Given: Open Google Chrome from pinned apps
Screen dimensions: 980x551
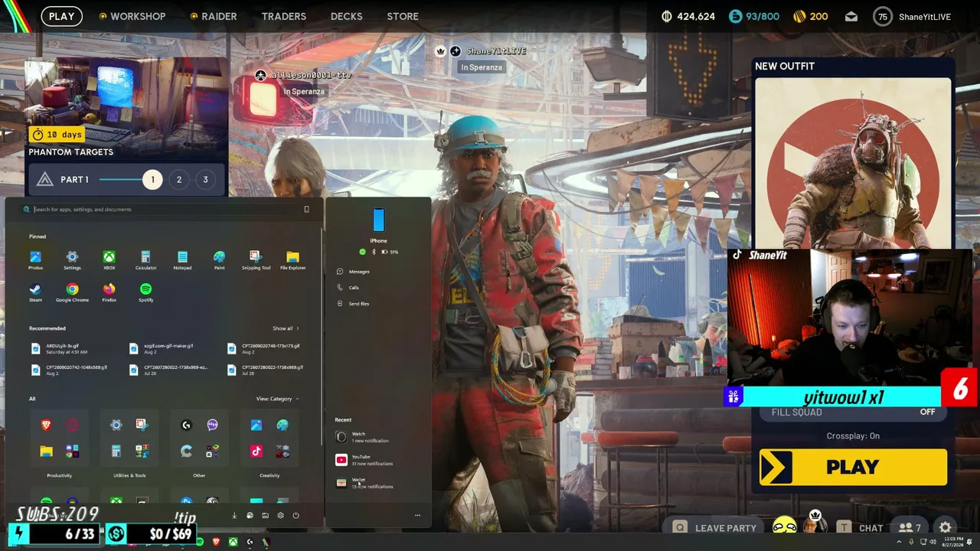Looking at the screenshot, I should click(72, 292).
